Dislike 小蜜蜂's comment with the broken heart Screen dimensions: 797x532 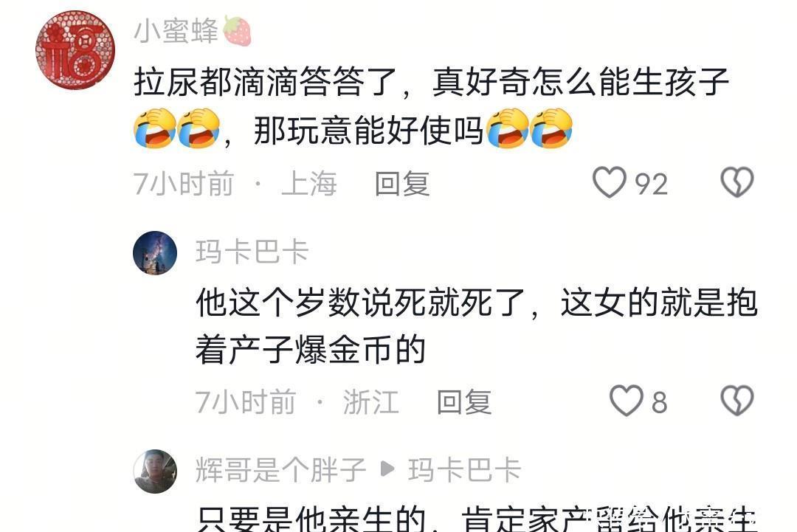coord(737,182)
